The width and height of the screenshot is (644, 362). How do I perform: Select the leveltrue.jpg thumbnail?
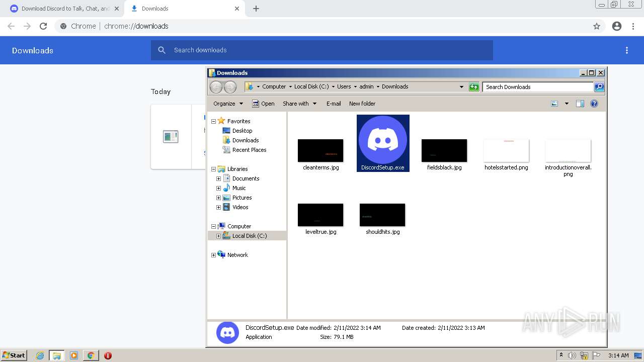click(x=320, y=215)
